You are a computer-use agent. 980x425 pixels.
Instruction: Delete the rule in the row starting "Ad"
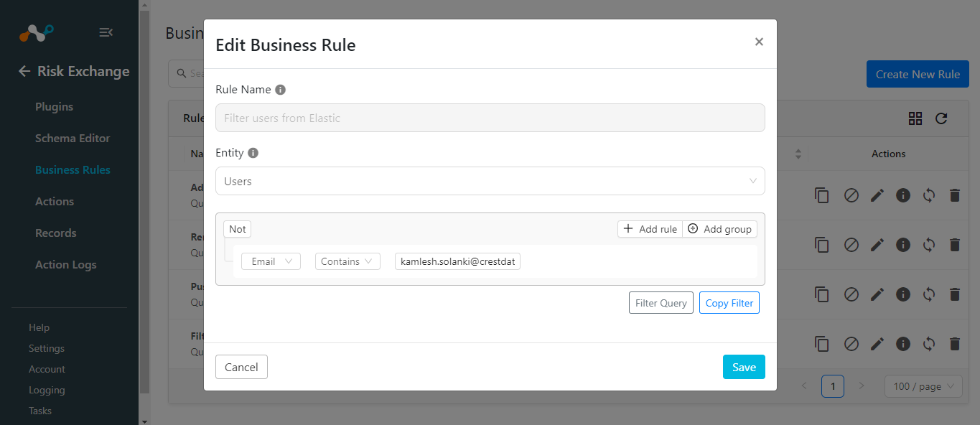[x=955, y=195]
